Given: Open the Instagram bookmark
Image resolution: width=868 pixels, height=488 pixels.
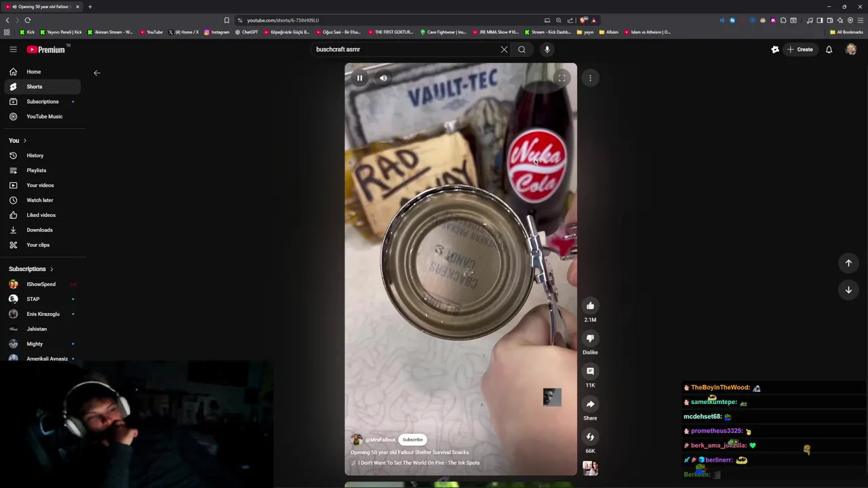Looking at the screenshot, I should click(x=216, y=32).
